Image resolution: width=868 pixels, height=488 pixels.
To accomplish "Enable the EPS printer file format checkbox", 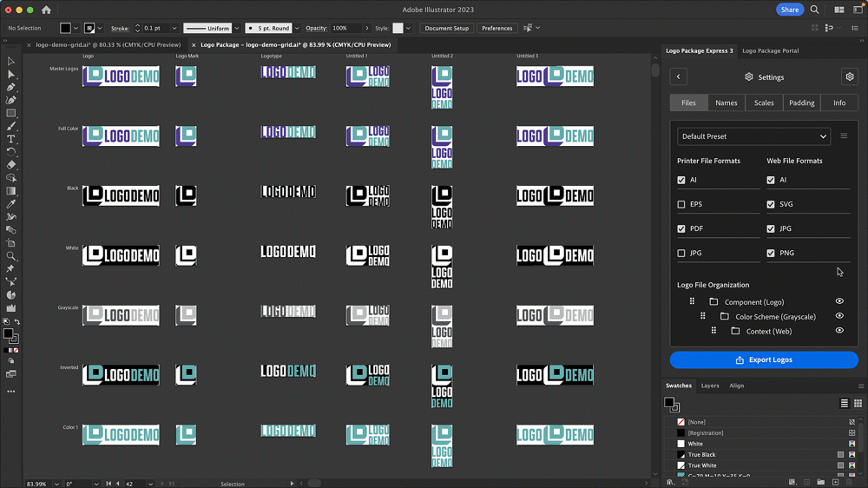I will tap(681, 205).
